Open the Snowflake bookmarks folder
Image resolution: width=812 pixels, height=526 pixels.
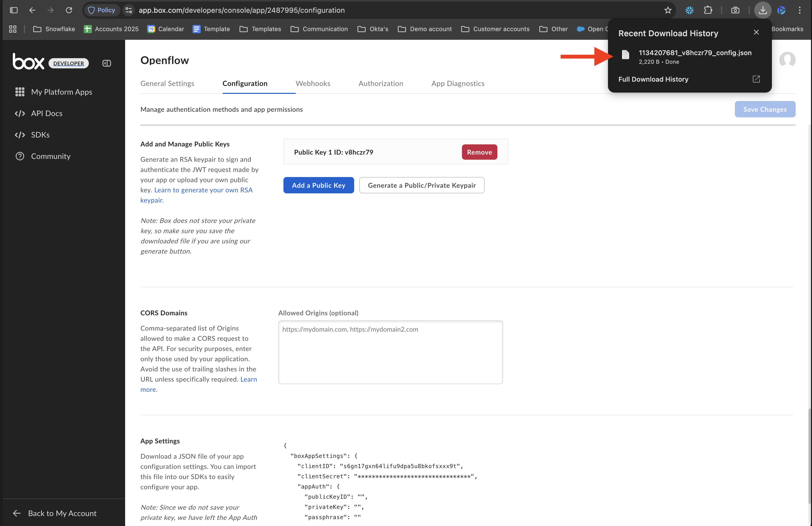click(54, 29)
